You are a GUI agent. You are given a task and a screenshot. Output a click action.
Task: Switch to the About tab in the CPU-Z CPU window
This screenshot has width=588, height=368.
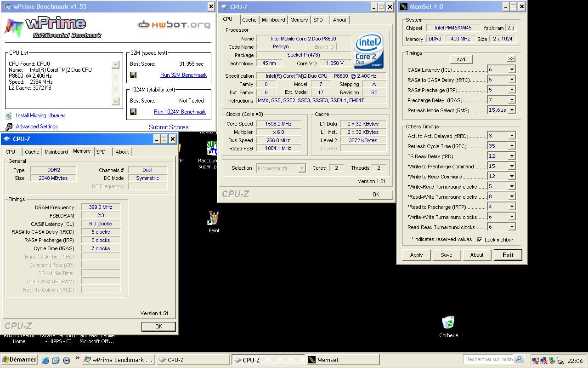339,20
